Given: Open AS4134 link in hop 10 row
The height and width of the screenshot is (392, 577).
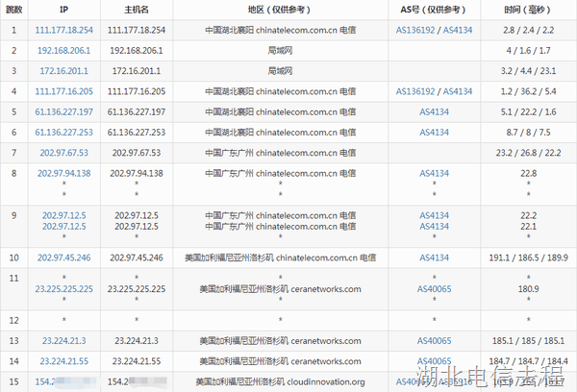Looking at the screenshot, I should click(435, 257).
